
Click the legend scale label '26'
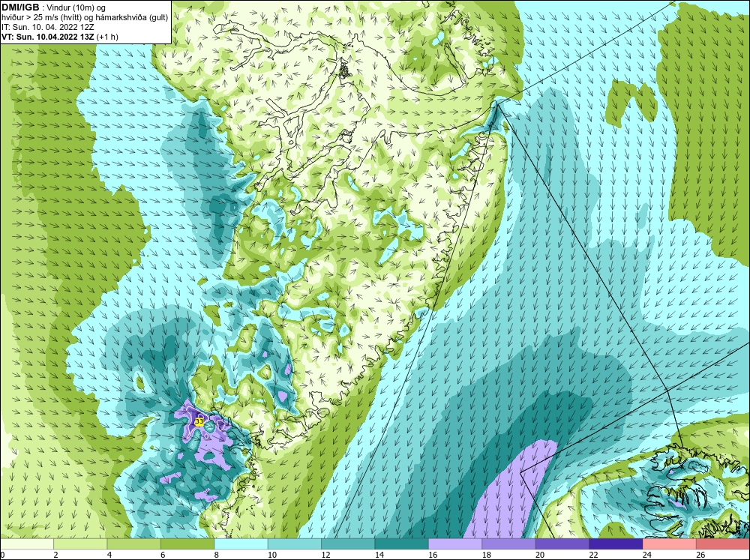[700, 555]
